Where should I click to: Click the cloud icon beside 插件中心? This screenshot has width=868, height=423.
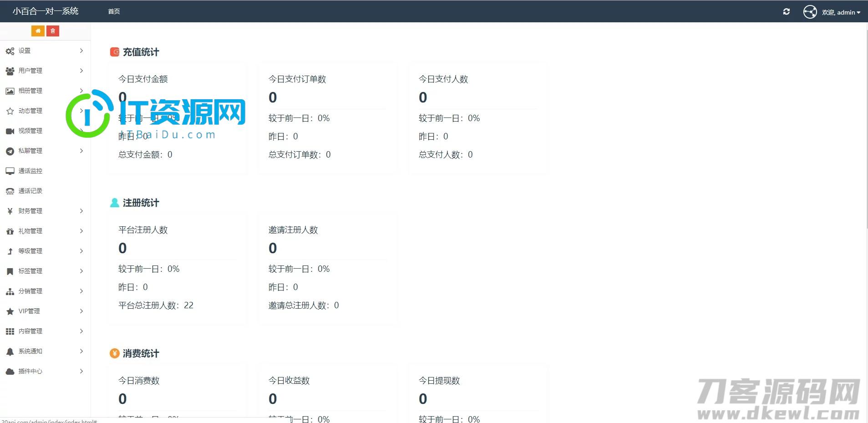coord(10,372)
